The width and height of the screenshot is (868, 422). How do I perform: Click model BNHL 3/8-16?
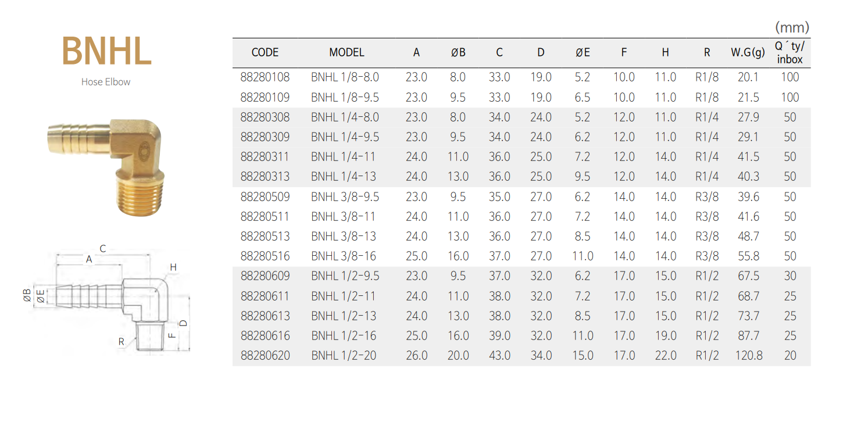(343, 256)
